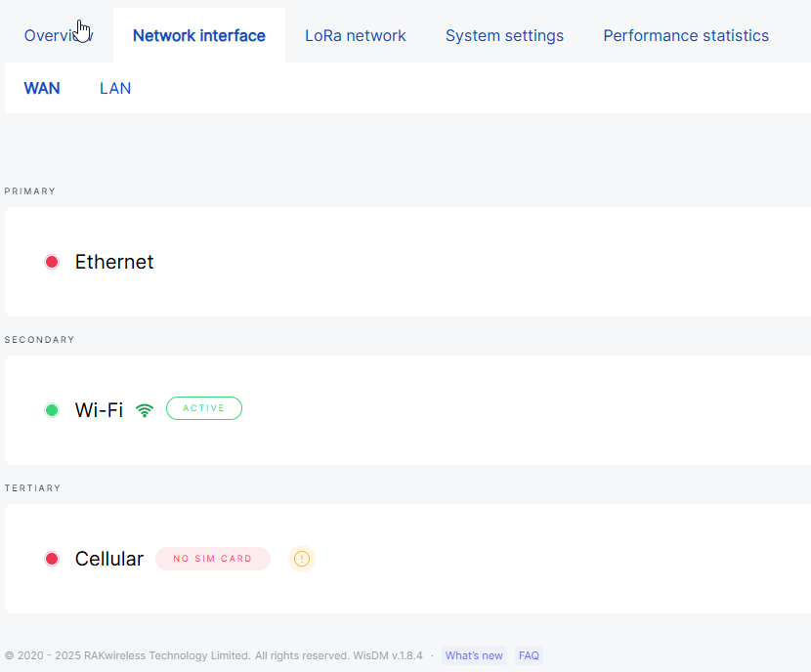Open the Performance statistics tab
This screenshot has width=811, height=672.
(x=686, y=35)
